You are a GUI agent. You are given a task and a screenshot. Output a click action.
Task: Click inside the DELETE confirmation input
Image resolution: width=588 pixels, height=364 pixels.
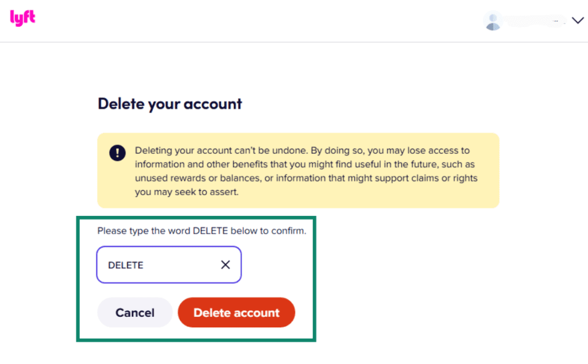click(x=161, y=265)
